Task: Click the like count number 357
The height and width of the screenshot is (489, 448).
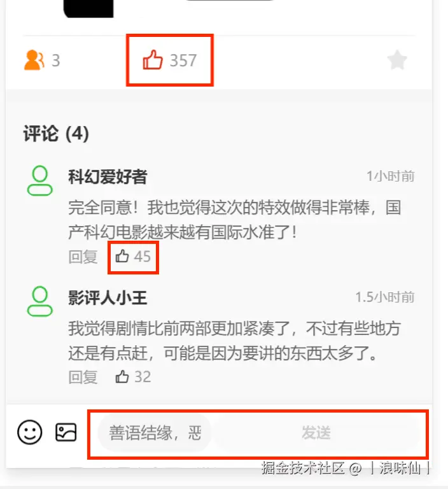Action: (x=183, y=60)
